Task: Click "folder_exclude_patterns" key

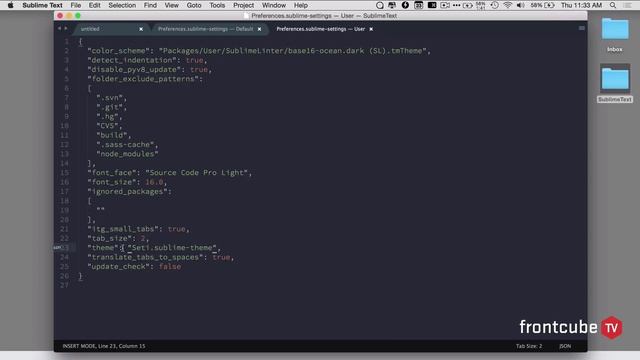Action: (143, 79)
